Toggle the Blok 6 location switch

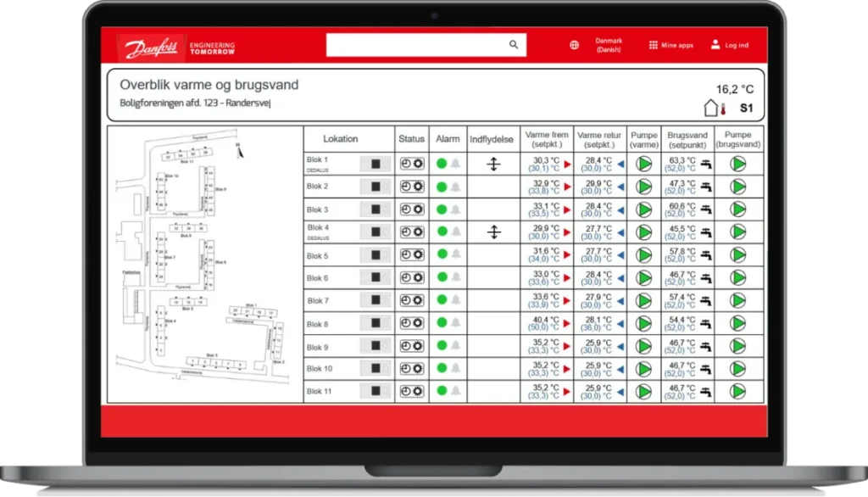coord(376,277)
